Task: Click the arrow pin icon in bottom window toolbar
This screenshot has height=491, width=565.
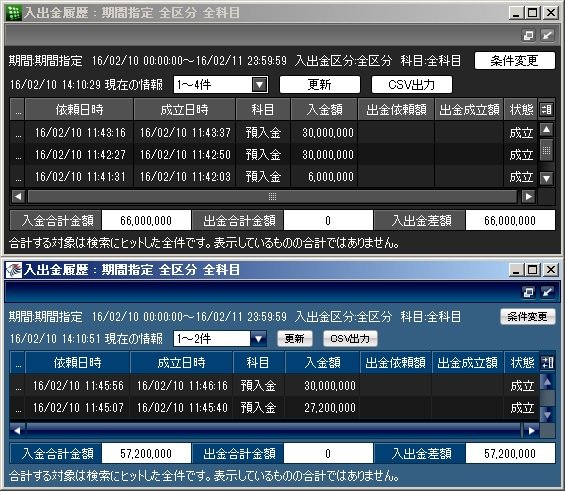Action: click(548, 292)
